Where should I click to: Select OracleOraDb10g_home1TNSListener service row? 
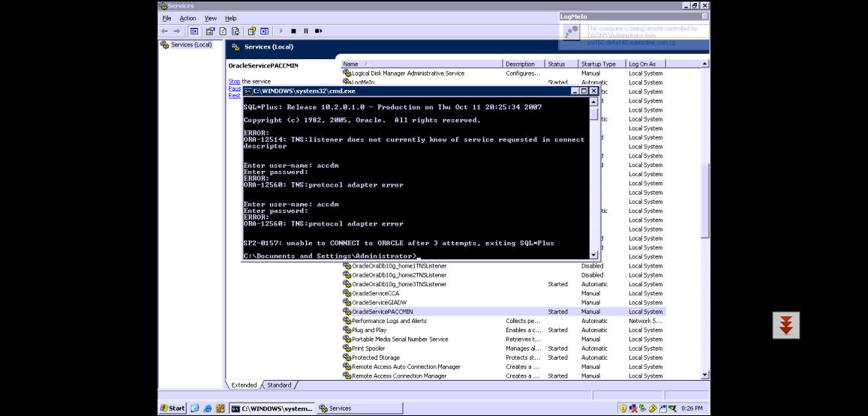[x=503, y=266]
